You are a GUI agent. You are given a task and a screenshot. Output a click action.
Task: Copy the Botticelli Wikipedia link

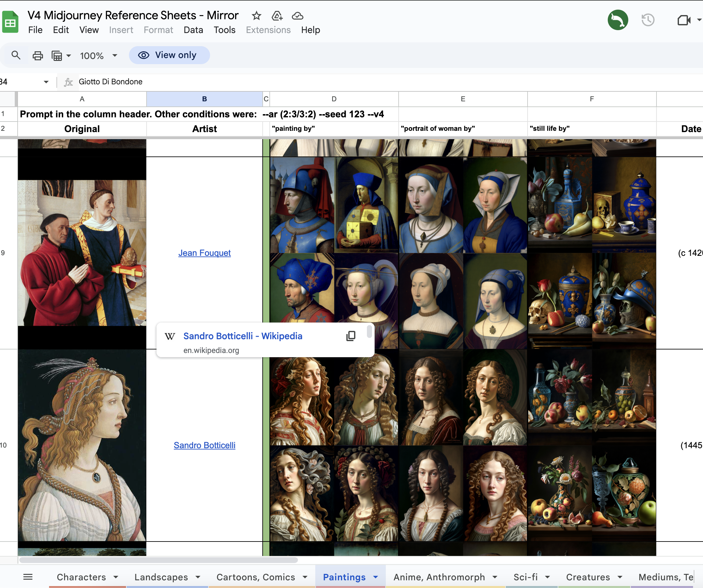point(351,336)
